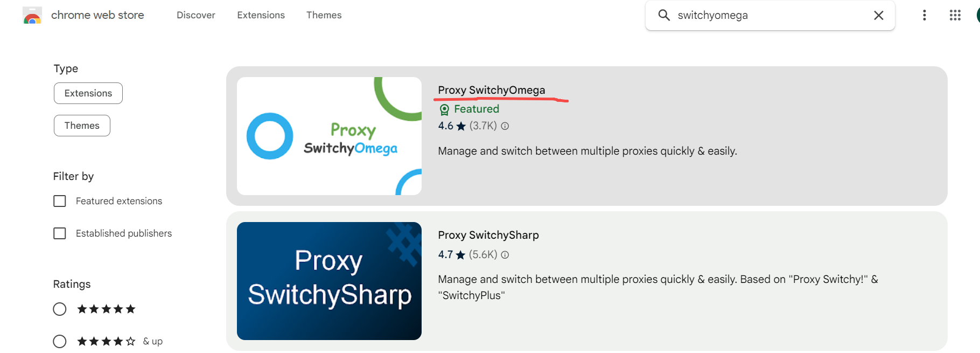Filter type by Themes button
This screenshot has height=353, width=980.
click(x=82, y=126)
